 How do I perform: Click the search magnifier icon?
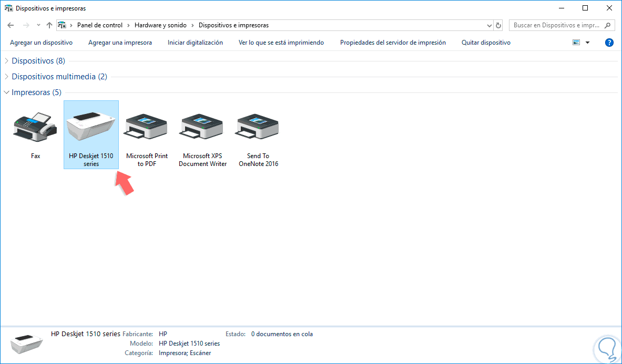(x=607, y=25)
